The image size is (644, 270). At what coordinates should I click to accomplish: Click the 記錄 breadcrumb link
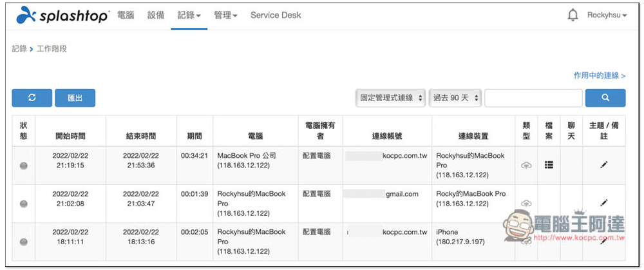19,49
